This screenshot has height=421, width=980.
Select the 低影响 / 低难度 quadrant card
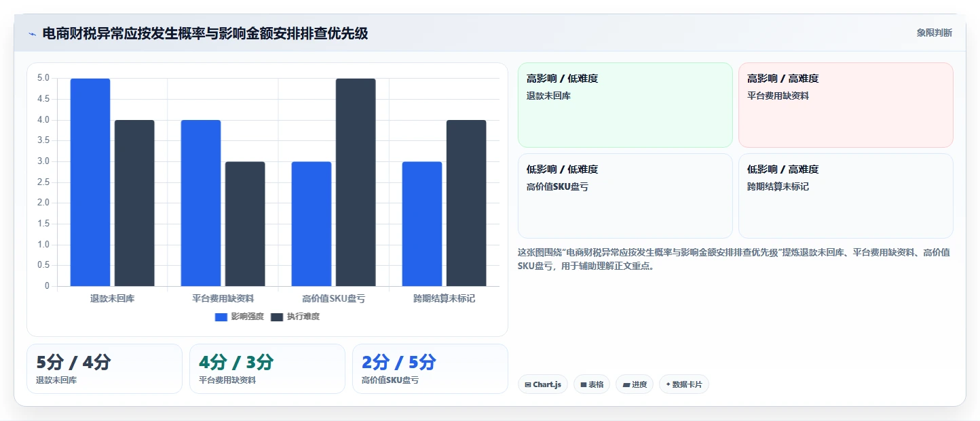[x=625, y=196]
